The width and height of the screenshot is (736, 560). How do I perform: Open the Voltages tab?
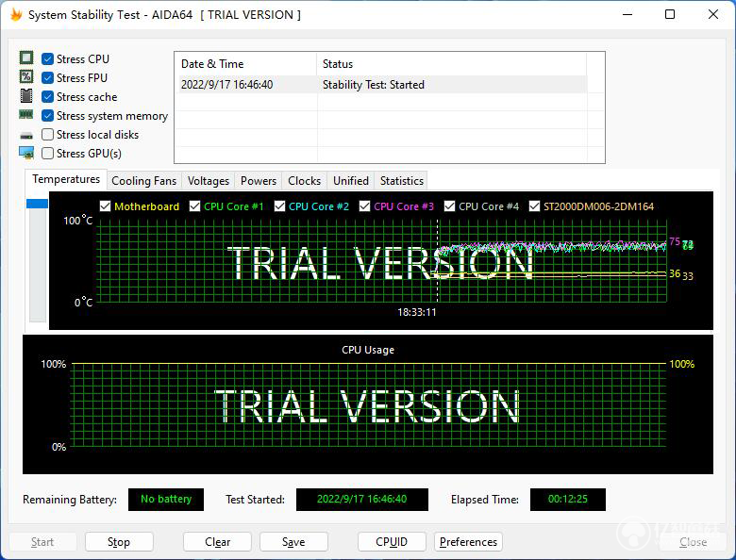tap(209, 181)
